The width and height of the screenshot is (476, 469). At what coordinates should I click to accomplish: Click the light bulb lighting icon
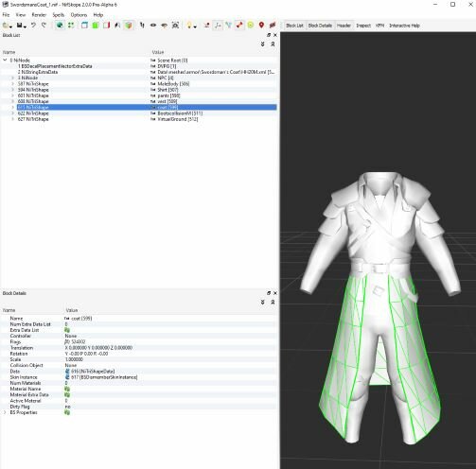coord(189,26)
